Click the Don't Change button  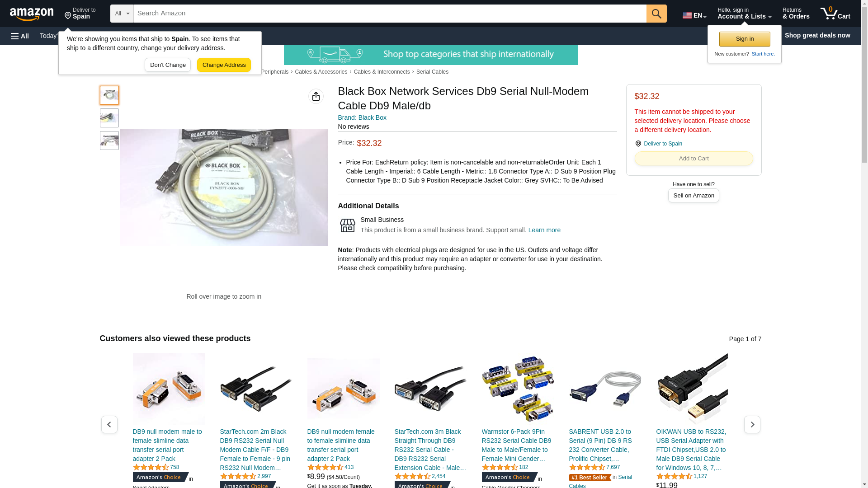click(168, 65)
